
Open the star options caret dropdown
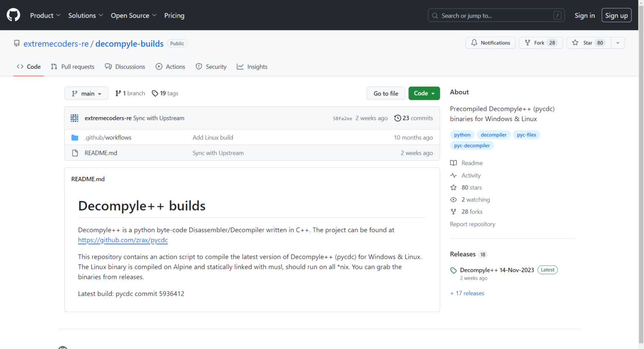point(618,42)
